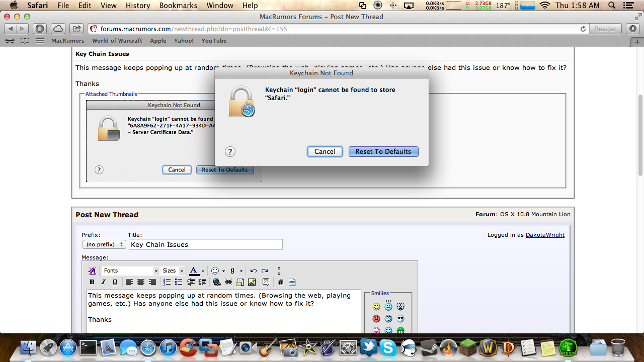Click Reset To Defaults in Keychain dialog
644x362 pixels.
tap(383, 151)
